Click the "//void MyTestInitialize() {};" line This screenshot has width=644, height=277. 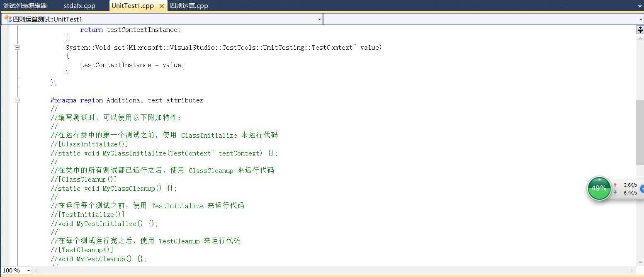(104, 224)
